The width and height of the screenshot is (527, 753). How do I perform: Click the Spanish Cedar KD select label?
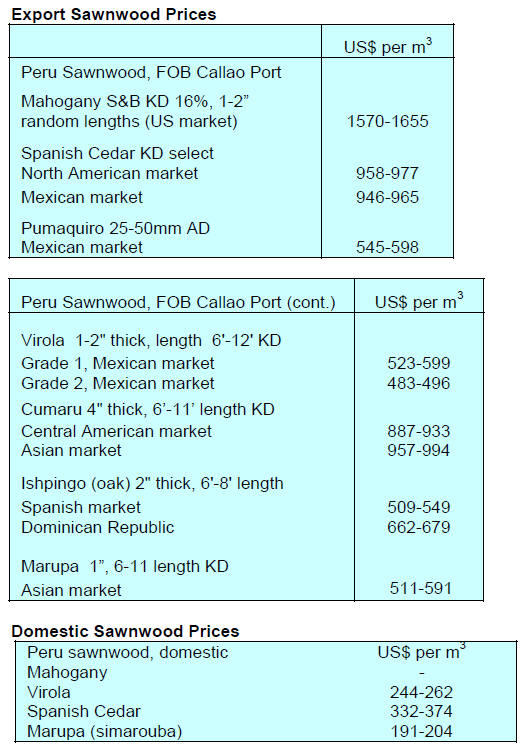117,153
